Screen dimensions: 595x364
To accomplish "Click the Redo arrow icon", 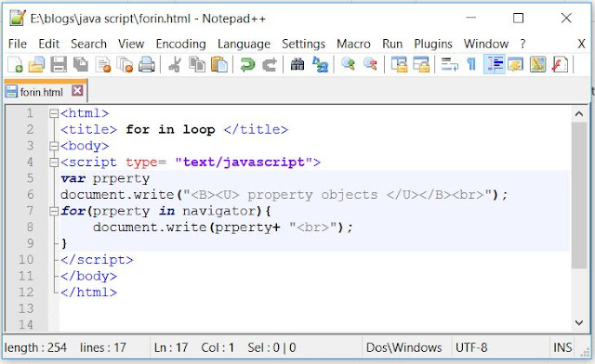I will tap(270, 64).
